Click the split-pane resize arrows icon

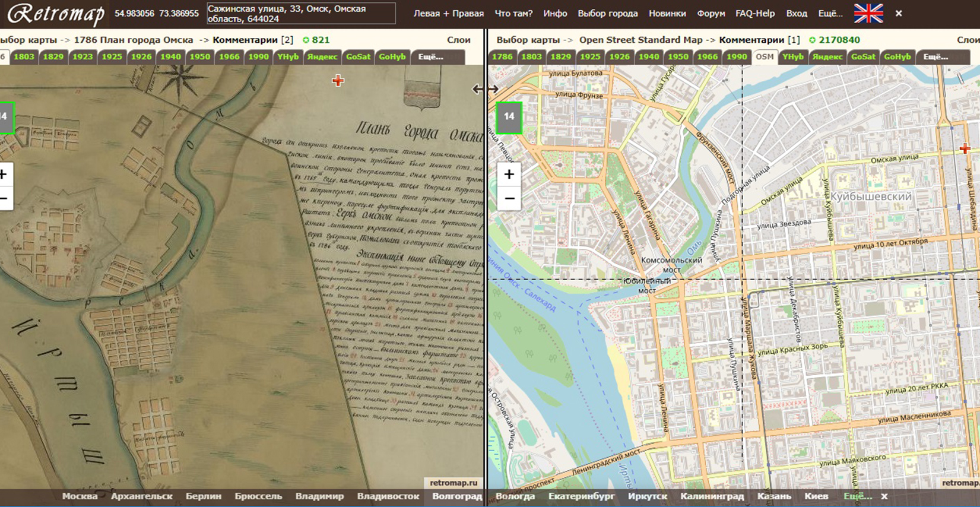485,89
